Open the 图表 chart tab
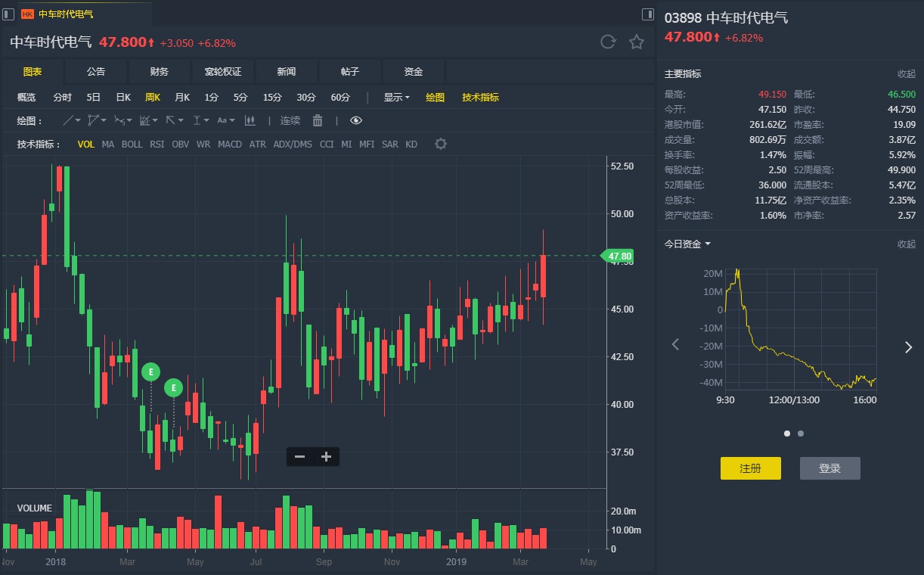The image size is (924, 575). click(x=33, y=72)
